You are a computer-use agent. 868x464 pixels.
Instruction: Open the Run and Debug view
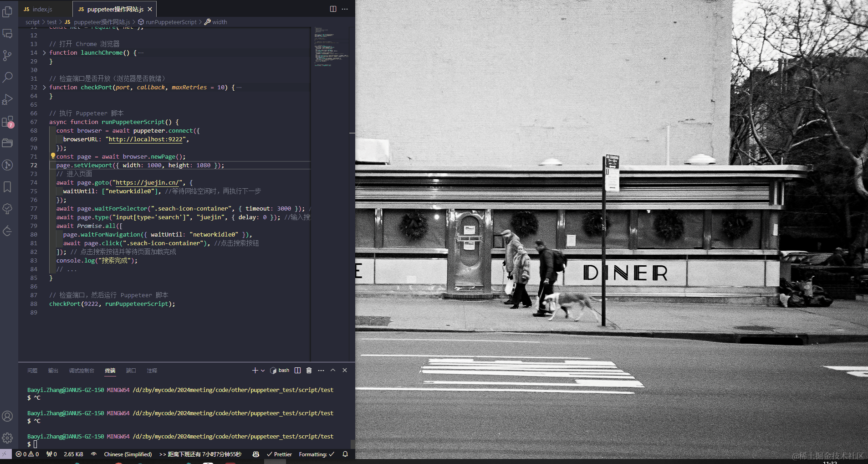point(7,99)
